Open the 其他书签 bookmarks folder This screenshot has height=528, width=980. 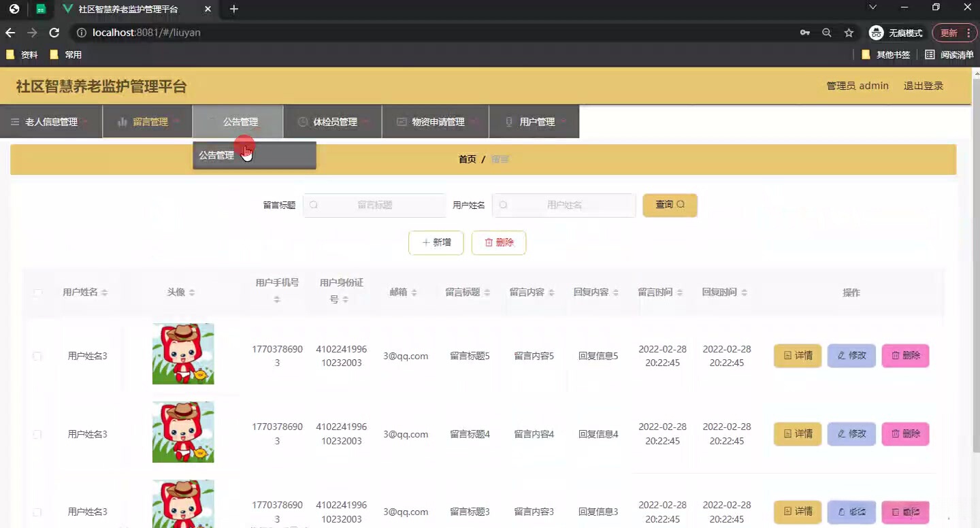[x=886, y=54]
